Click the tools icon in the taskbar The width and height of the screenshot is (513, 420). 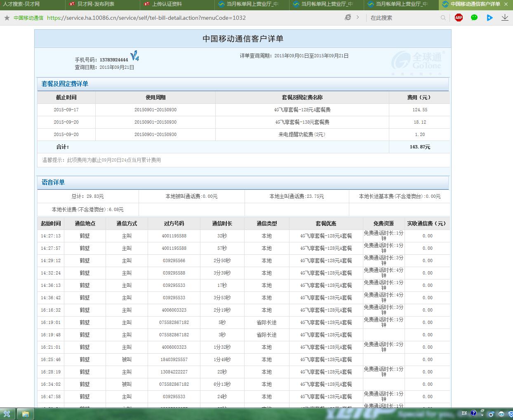tap(7, 414)
